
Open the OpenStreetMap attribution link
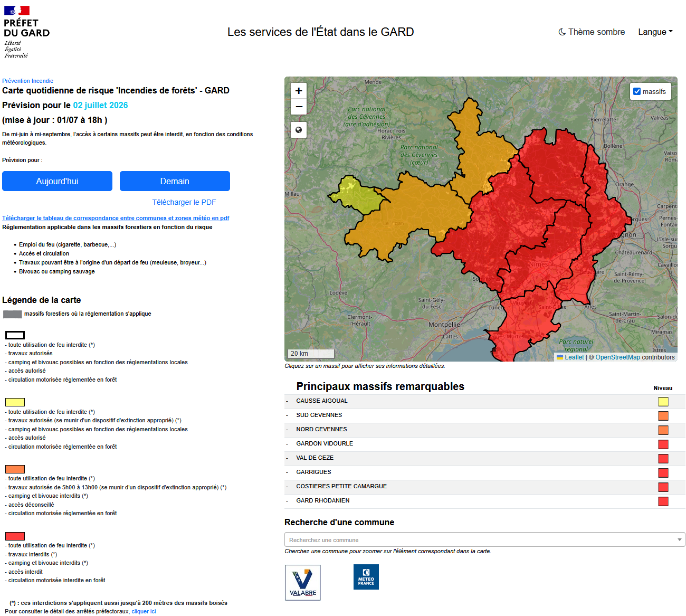click(x=617, y=357)
